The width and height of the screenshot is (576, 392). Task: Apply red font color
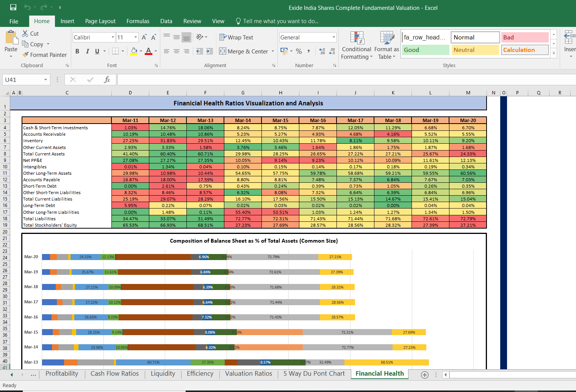pos(149,51)
